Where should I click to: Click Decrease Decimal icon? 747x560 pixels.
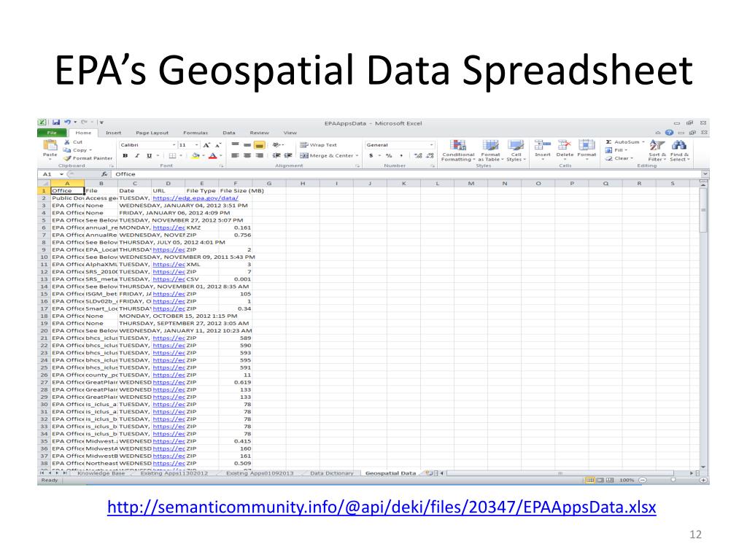pos(430,156)
